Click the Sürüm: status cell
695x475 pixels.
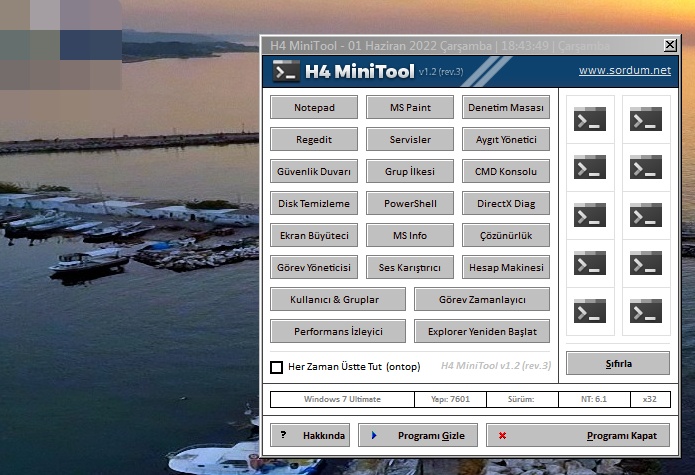pyautogui.click(x=522, y=399)
